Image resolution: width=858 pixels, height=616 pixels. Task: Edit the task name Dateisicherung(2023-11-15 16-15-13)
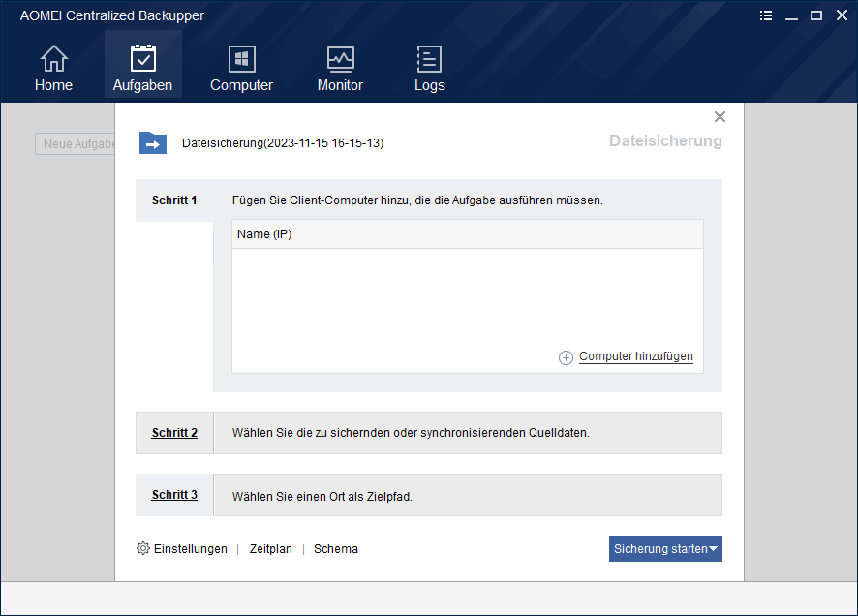(x=283, y=143)
